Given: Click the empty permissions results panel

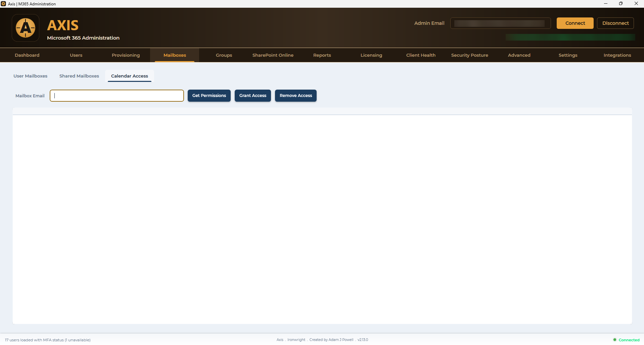Looking at the screenshot, I should coord(322,216).
